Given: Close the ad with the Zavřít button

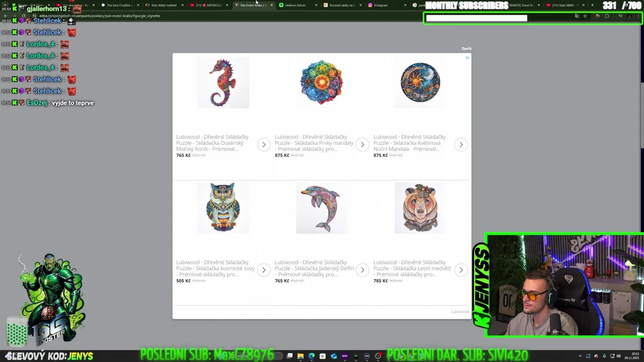Looking at the screenshot, I should coord(466,49).
